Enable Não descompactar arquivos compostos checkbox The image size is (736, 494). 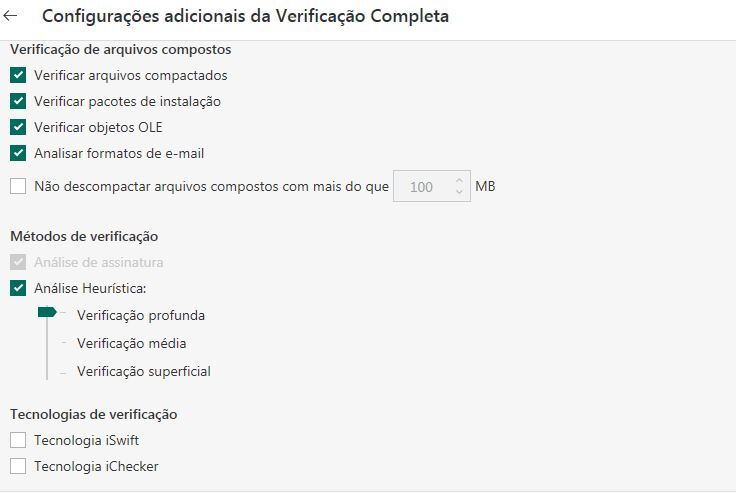[18, 186]
